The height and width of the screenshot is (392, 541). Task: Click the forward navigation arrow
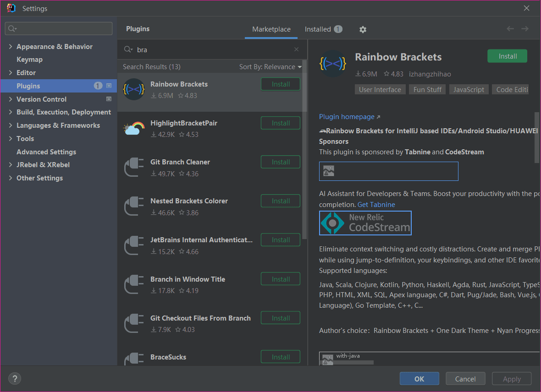[x=525, y=29]
